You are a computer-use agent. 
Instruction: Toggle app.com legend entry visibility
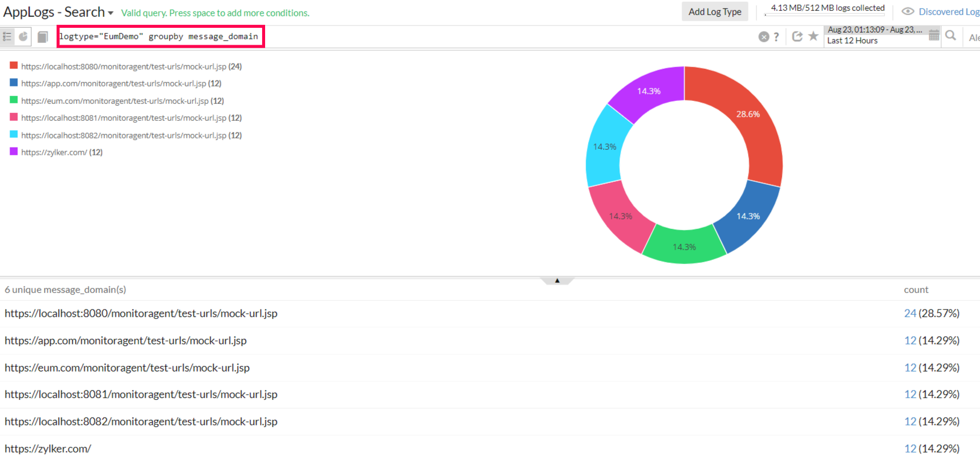(121, 83)
